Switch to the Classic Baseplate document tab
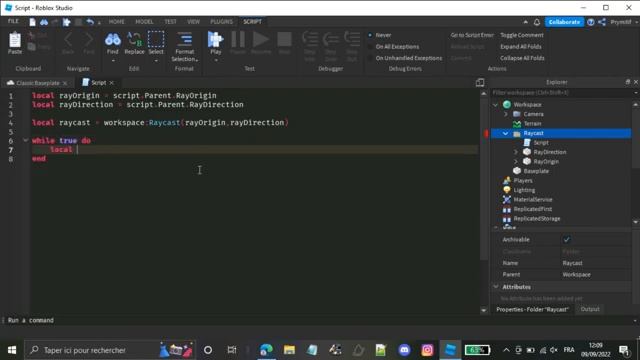Viewport: 640px width, 360px height. [38, 83]
